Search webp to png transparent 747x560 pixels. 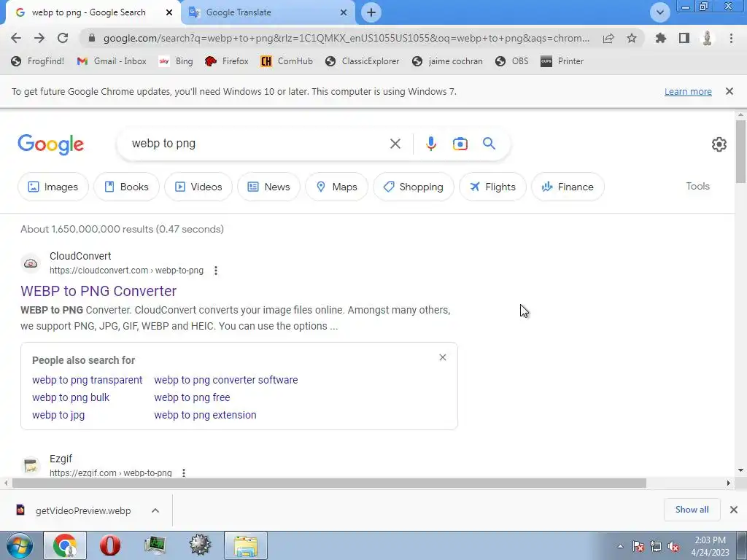[88, 380]
